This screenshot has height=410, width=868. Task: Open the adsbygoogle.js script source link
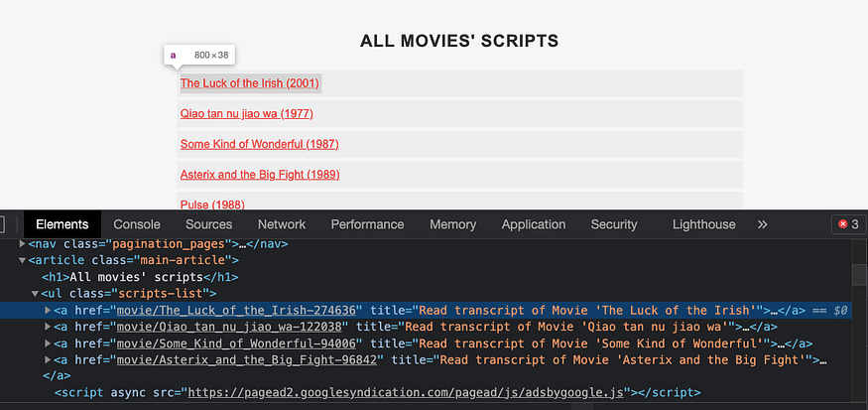coord(407,393)
